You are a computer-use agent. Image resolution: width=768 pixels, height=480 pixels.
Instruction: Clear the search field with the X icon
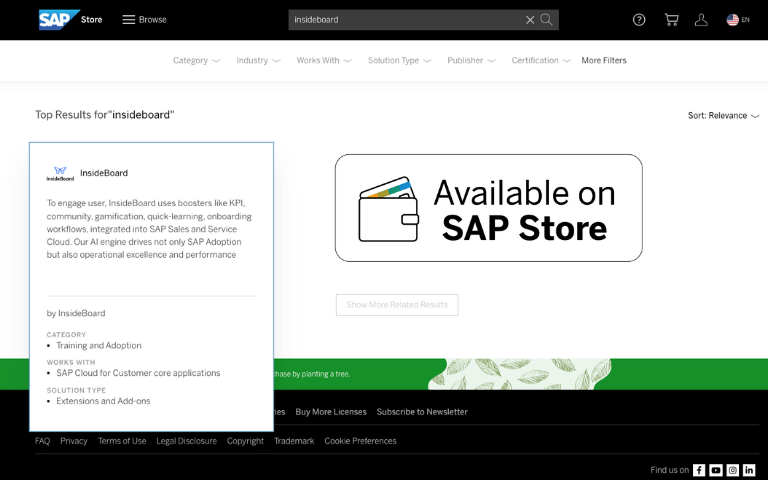[530, 20]
